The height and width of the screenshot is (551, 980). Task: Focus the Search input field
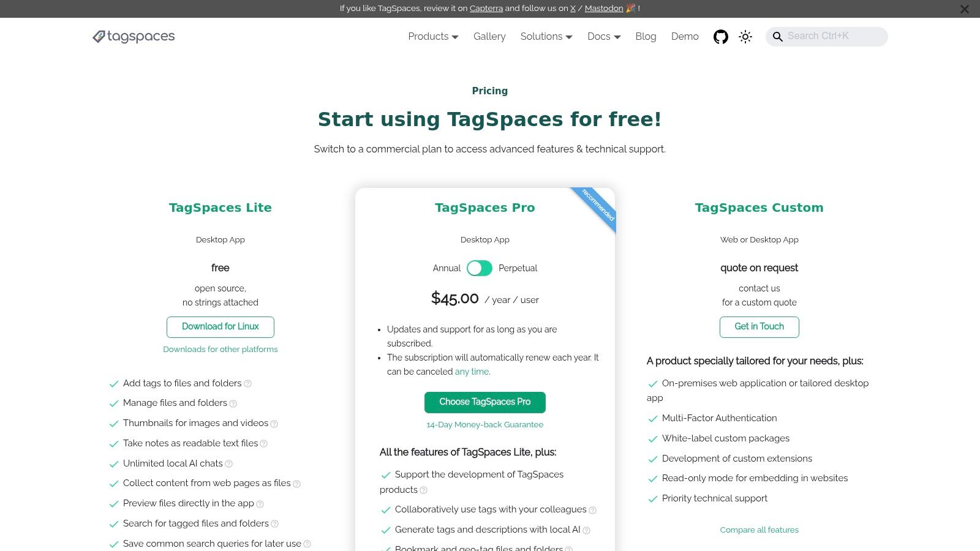pyautogui.click(x=833, y=37)
